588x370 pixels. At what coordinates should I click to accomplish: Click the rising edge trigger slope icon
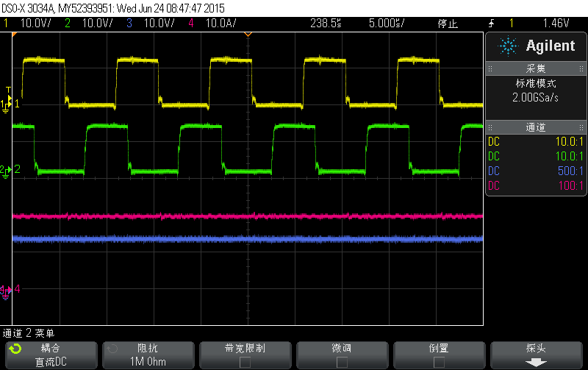pos(491,24)
